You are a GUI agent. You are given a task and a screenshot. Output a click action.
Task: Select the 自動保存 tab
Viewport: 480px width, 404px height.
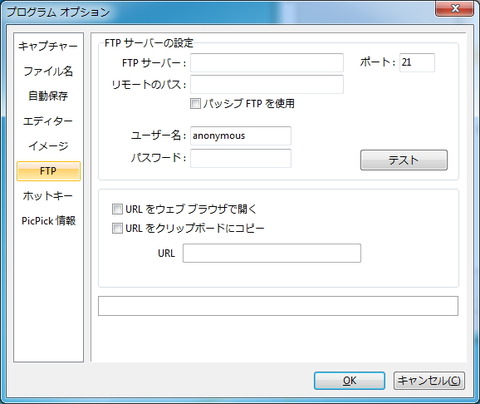click(x=48, y=96)
